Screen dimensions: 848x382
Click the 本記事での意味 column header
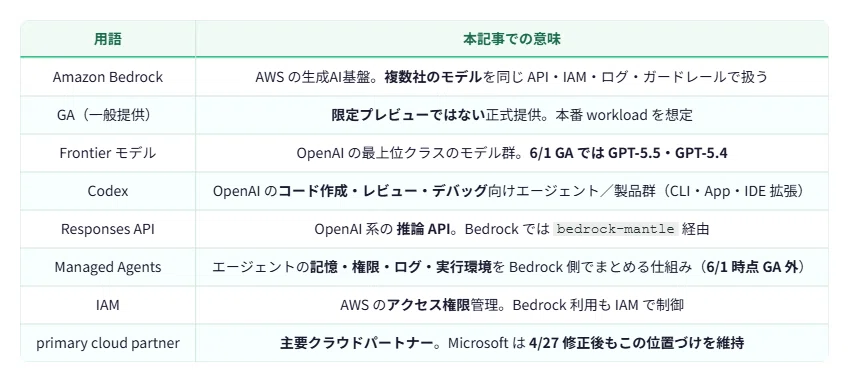tap(512, 39)
